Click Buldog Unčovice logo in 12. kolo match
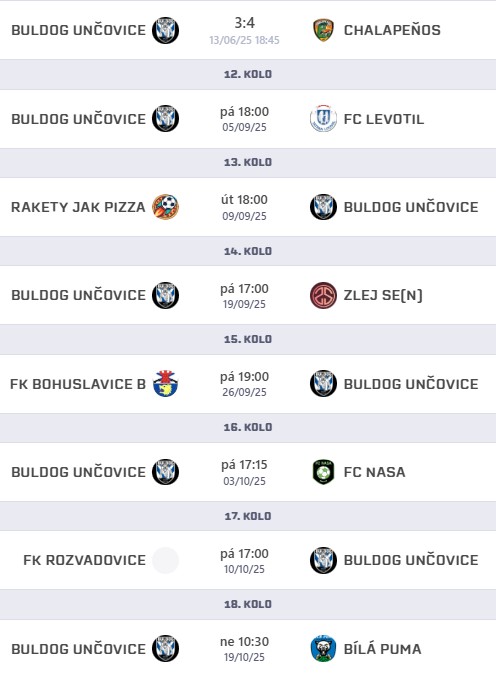 click(x=165, y=119)
